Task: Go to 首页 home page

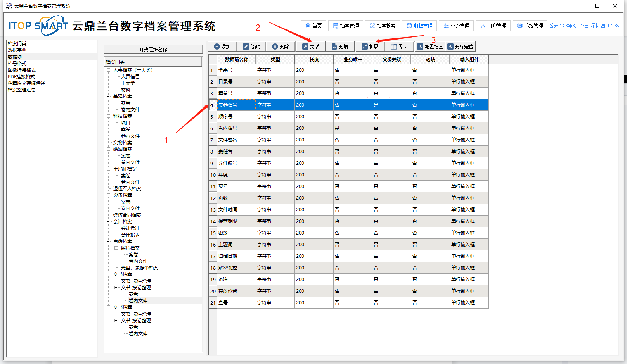Action: [x=313, y=26]
